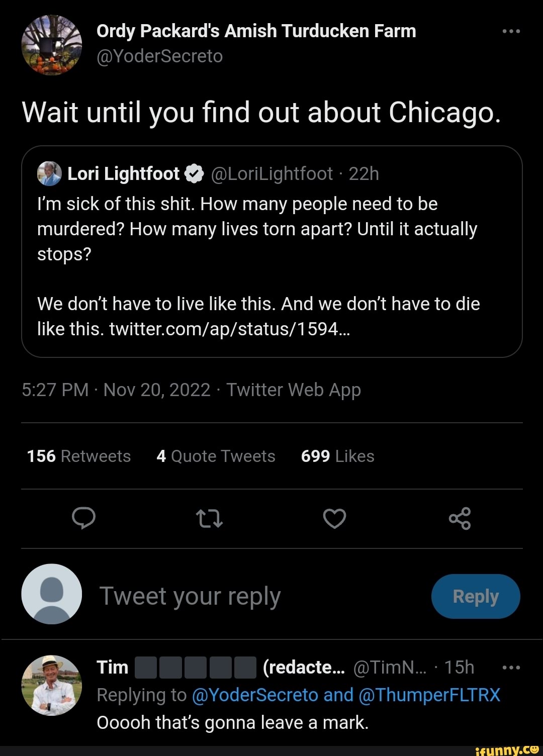Retweet using the arrows icon
The width and height of the screenshot is (543, 756).
209,518
